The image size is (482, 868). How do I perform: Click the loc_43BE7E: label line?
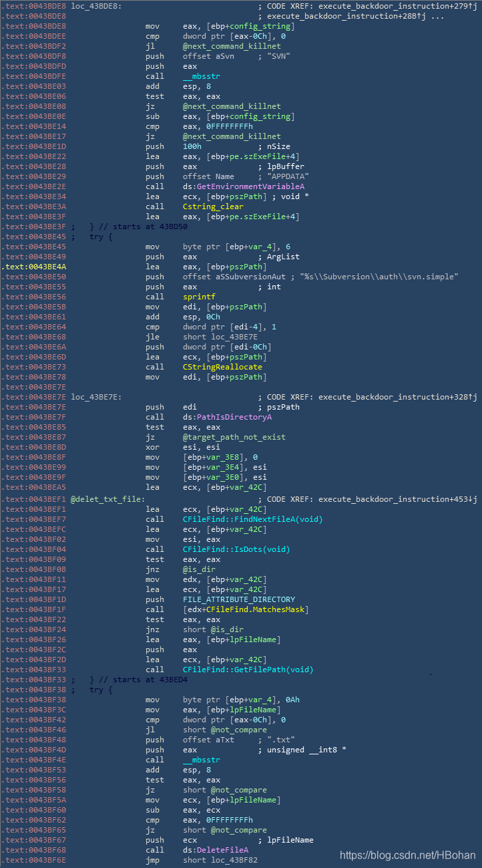pyautogui.click(x=96, y=397)
